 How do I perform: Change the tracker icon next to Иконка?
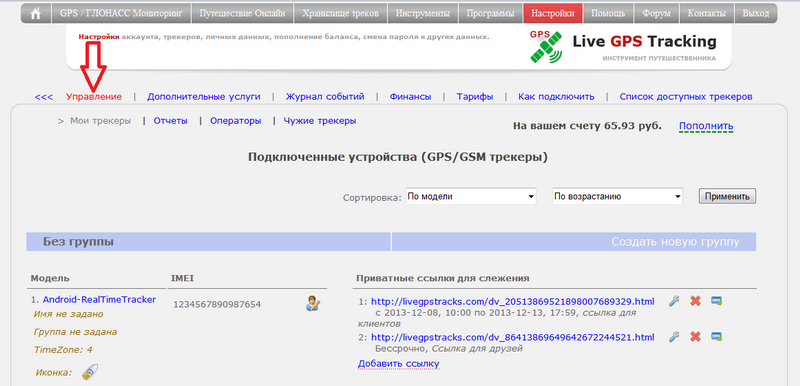tap(90, 372)
